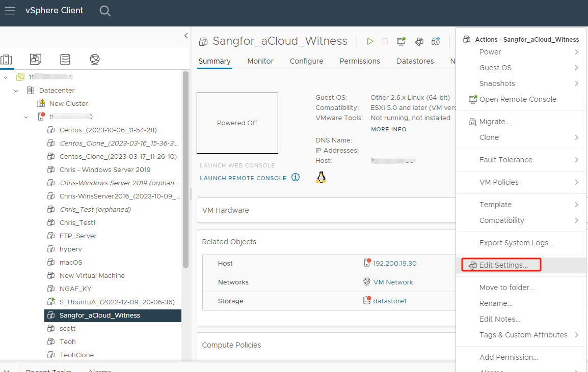Open the Storage inventory view icon
The width and height of the screenshot is (588, 372).
pyautogui.click(x=65, y=60)
